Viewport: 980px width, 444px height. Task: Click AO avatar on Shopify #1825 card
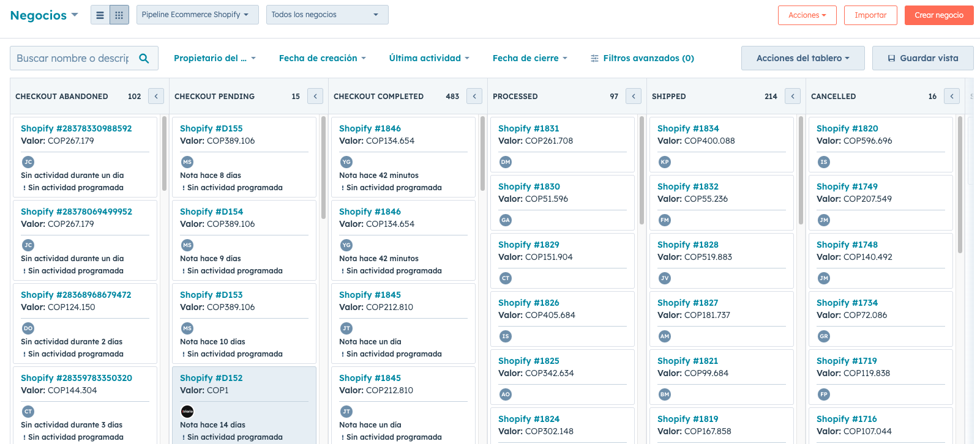click(506, 394)
